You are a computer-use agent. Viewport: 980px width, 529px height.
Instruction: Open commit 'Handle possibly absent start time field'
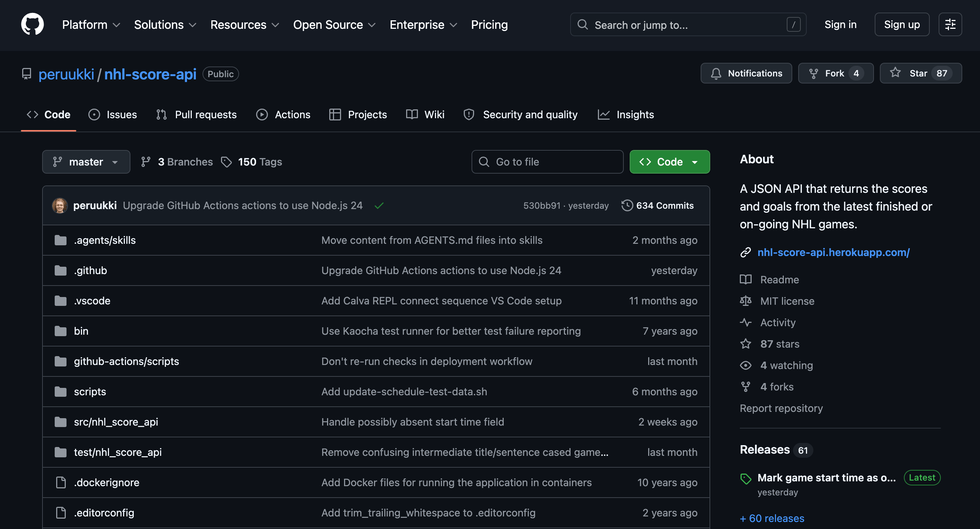[x=412, y=422]
